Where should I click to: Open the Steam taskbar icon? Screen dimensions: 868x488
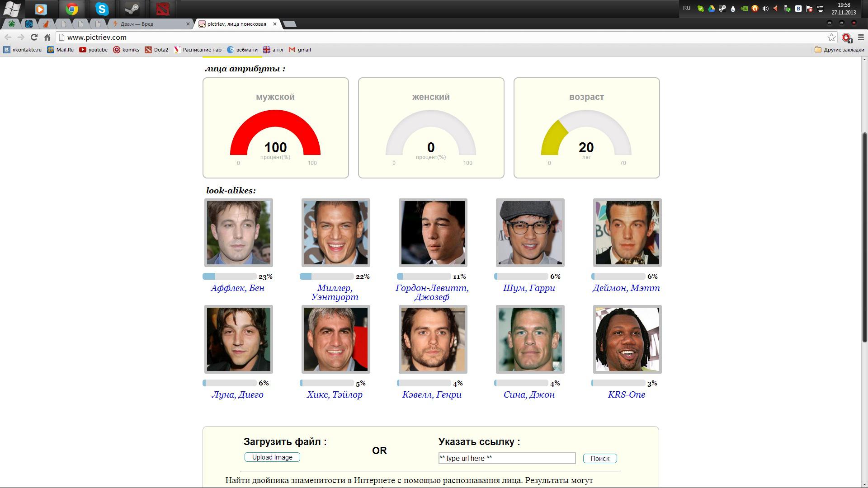pyautogui.click(x=132, y=9)
